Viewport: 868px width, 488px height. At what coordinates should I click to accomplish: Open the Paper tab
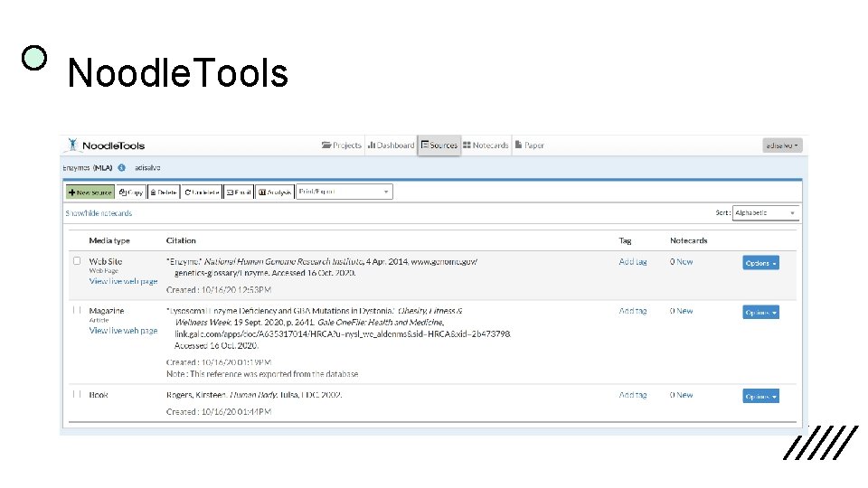529,145
